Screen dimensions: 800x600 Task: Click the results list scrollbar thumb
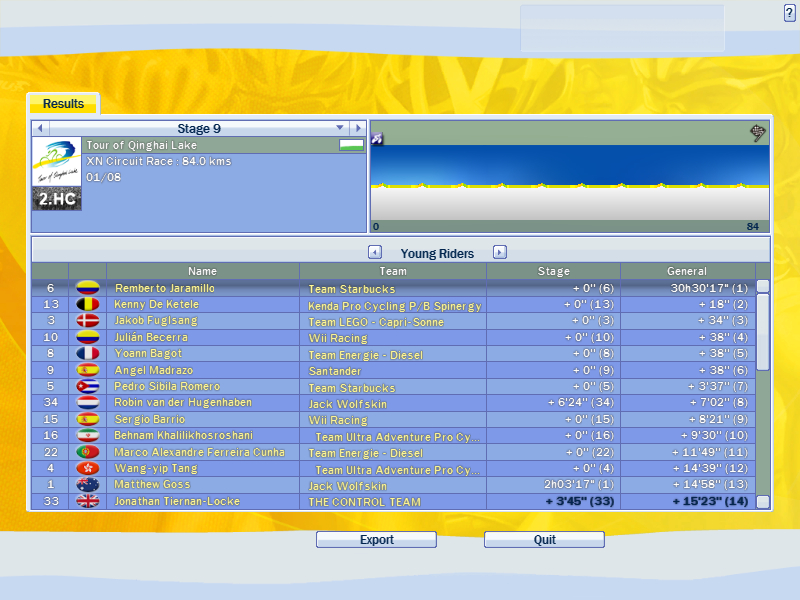(x=763, y=331)
